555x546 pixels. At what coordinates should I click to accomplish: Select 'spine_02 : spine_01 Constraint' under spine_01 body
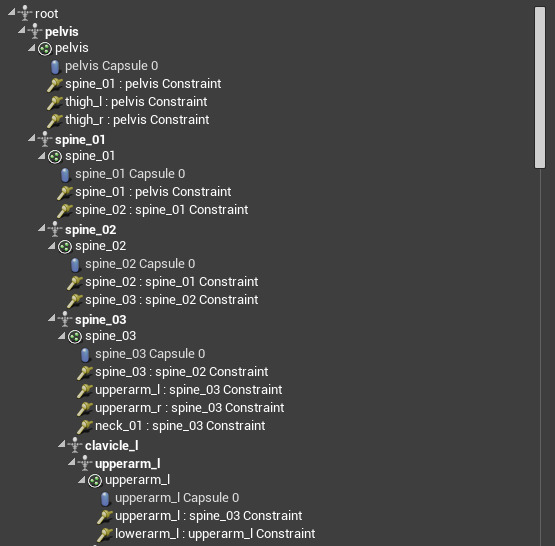tap(161, 210)
